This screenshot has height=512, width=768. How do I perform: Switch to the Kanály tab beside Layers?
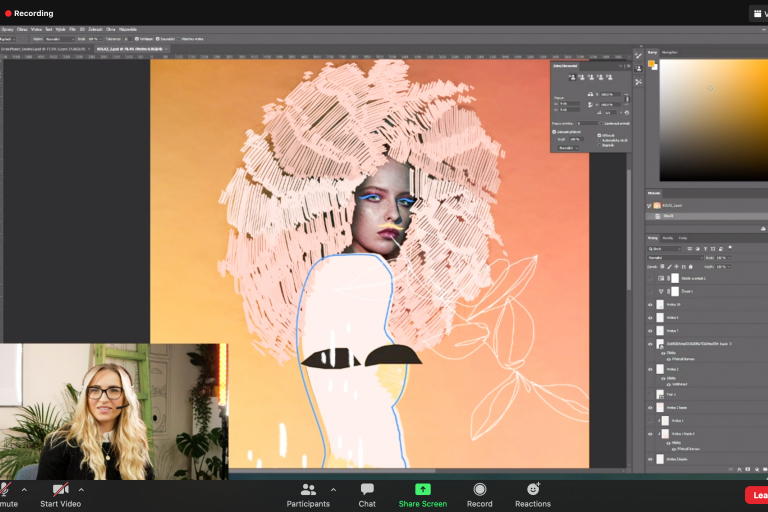667,238
